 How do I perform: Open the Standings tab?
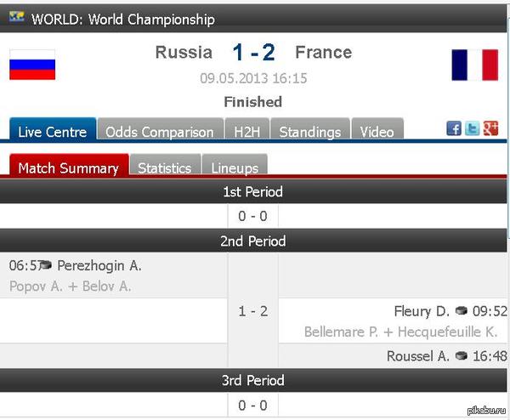pyautogui.click(x=309, y=132)
